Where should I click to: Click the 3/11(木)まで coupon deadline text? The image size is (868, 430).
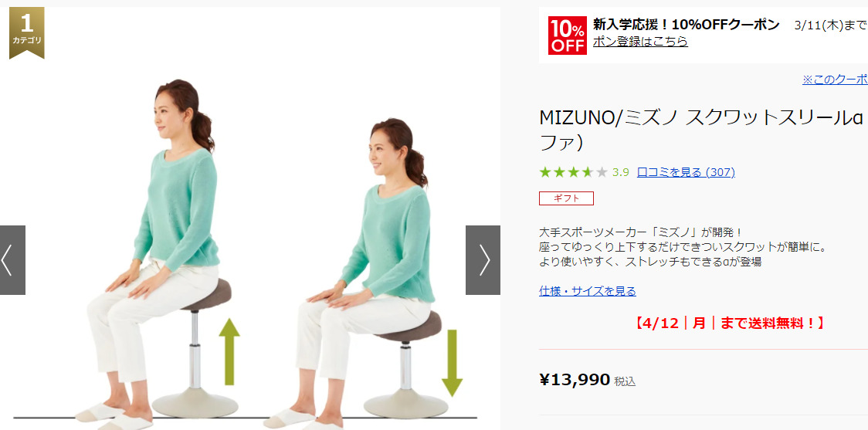click(x=830, y=25)
